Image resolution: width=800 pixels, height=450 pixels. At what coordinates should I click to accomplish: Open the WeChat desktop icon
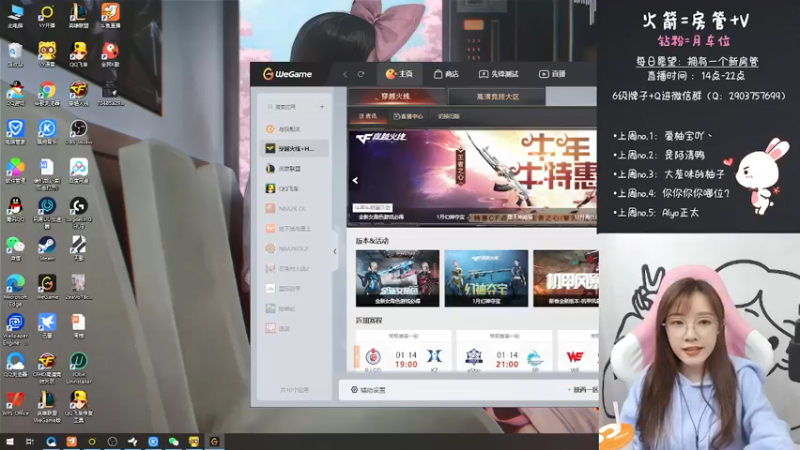coord(15,249)
